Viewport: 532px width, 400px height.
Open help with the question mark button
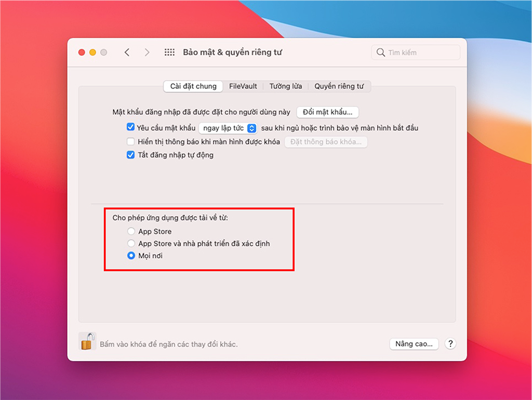[x=450, y=344]
